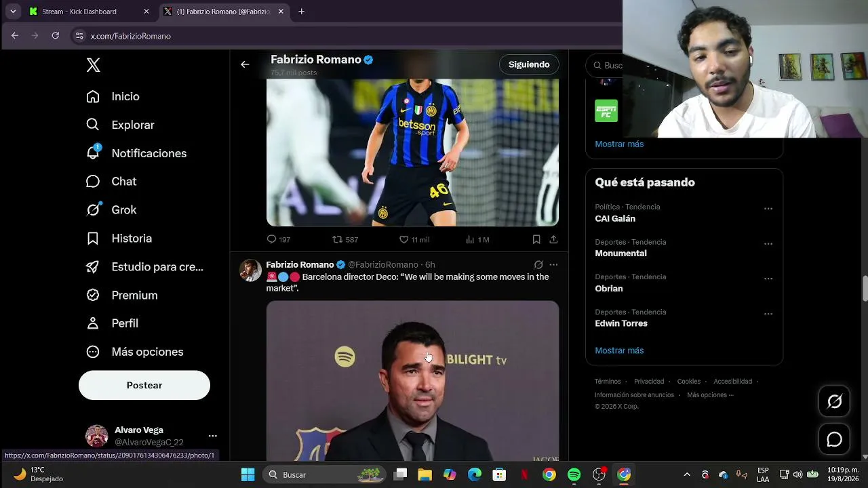Show hidden system tray icons
The width and height of the screenshot is (868, 488).
click(687, 474)
